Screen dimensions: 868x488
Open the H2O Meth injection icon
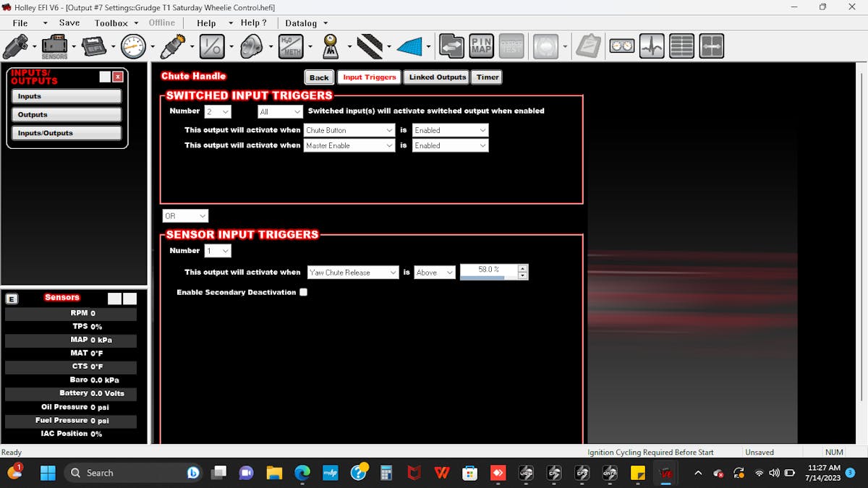click(x=290, y=46)
